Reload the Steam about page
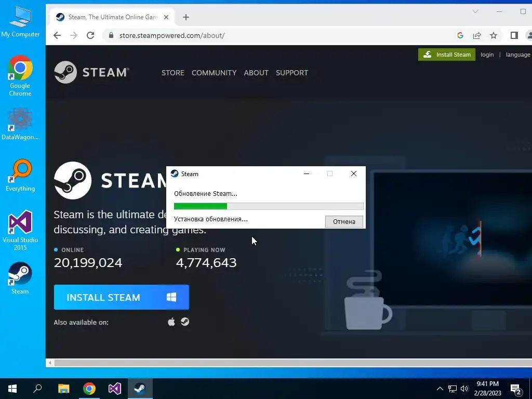 (90, 35)
